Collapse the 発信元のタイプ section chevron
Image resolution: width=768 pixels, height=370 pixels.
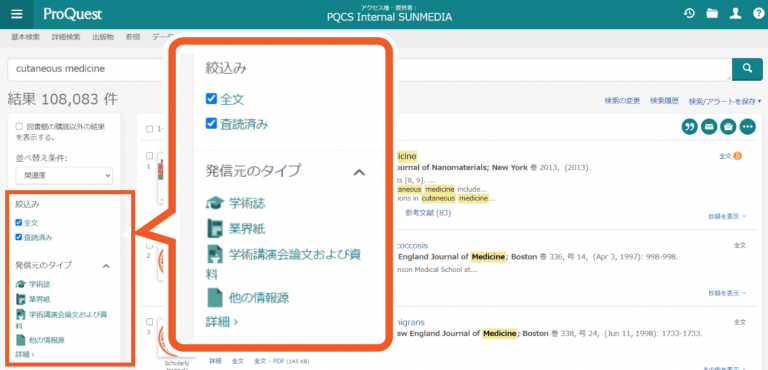click(106, 266)
